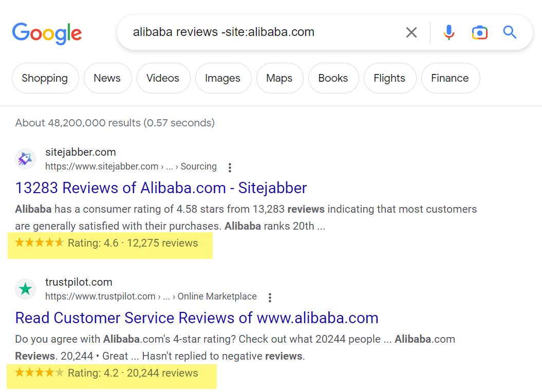Start voice search with microphone icon
This screenshot has width=542, height=392.
click(x=448, y=32)
